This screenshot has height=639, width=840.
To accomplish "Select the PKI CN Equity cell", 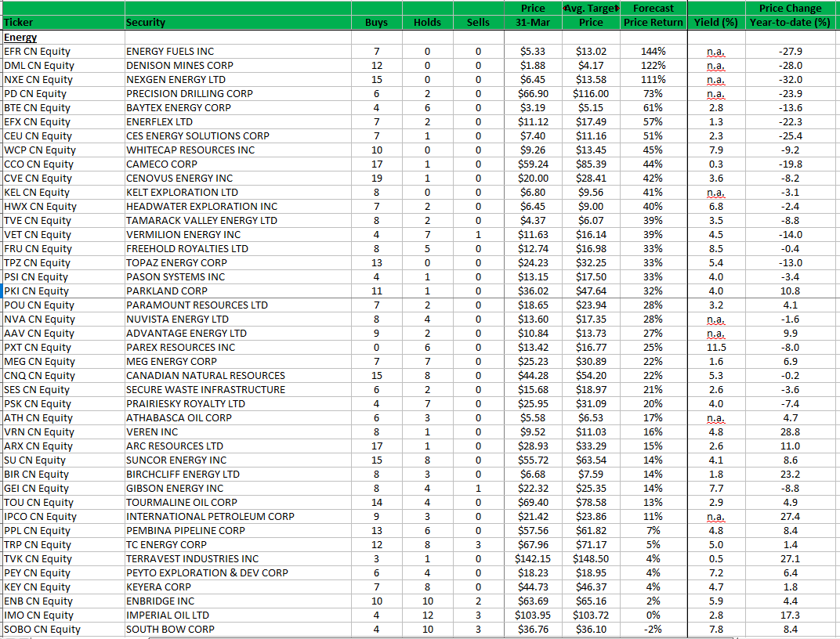I will (x=63, y=291).
